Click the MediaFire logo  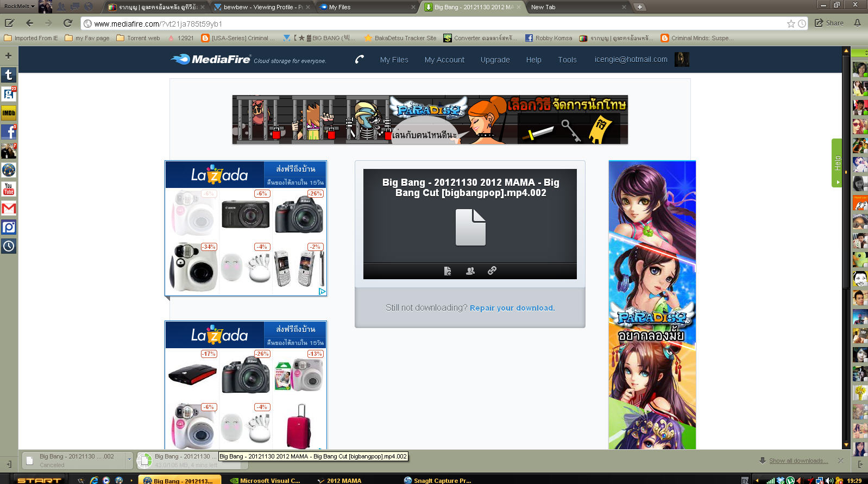(x=211, y=59)
